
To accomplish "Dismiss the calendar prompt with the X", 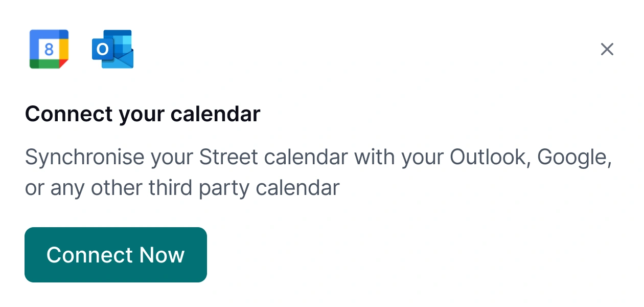I will click(x=607, y=49).
